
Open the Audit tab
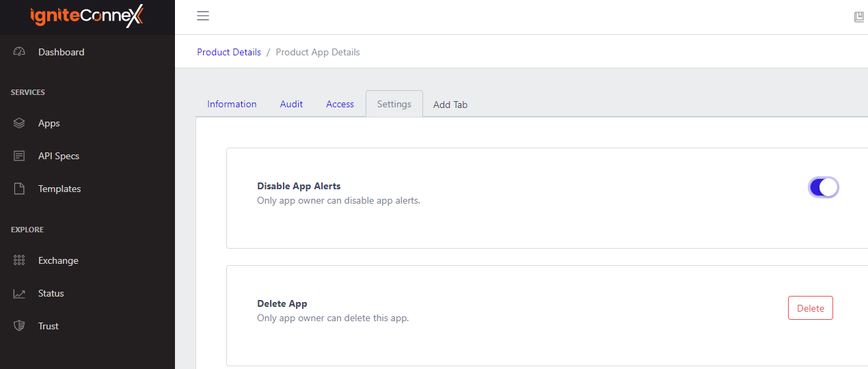[x=291, y=105]
